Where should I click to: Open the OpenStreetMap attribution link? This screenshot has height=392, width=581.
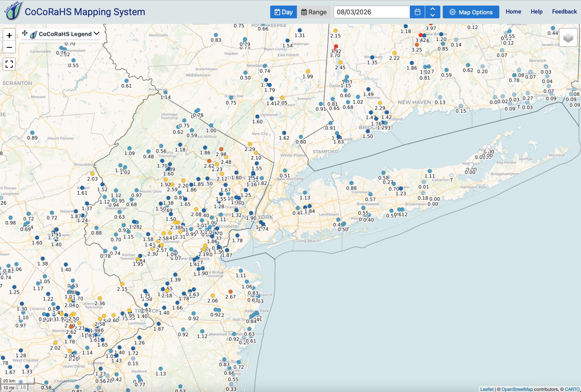[517, 389]
